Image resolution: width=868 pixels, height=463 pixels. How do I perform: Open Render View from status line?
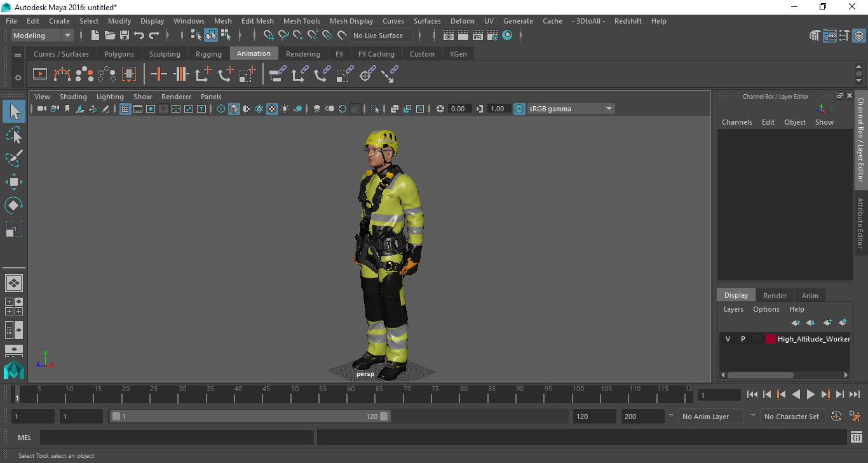449,36
